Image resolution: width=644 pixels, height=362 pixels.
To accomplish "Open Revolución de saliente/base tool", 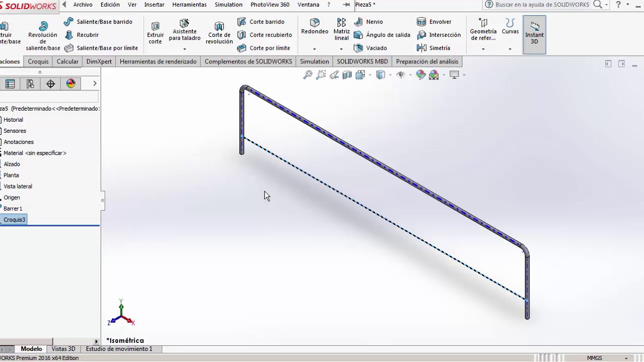I will (x=43, y=36).
